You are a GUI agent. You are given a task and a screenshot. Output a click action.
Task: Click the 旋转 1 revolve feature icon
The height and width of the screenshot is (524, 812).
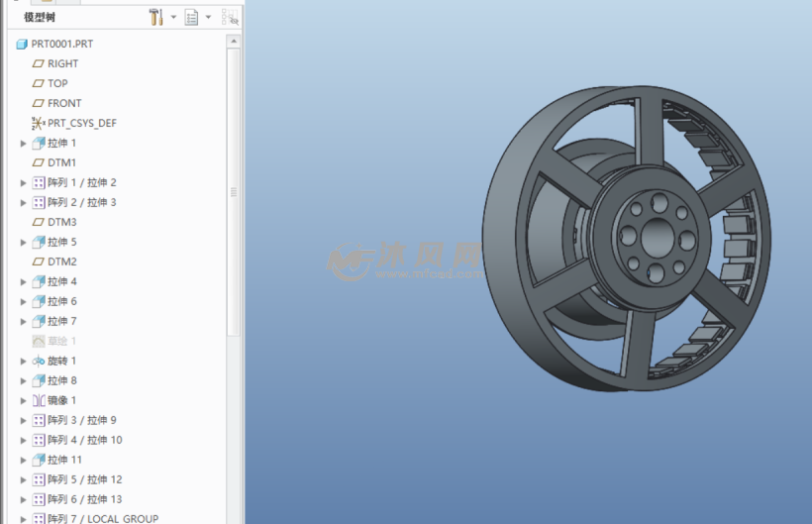(39, 361)
